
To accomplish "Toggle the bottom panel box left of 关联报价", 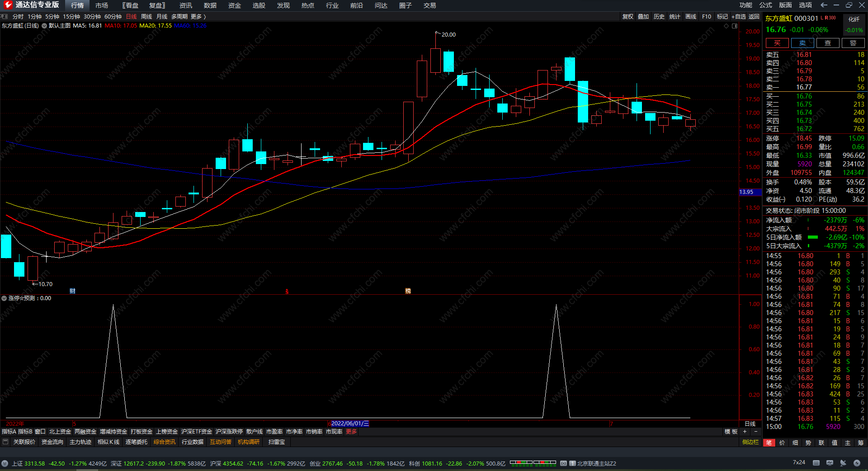I will pos(5,442).
